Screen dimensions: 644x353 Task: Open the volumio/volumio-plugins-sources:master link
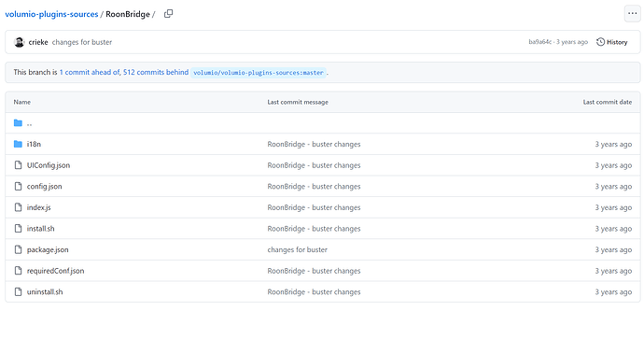point(259,73)
